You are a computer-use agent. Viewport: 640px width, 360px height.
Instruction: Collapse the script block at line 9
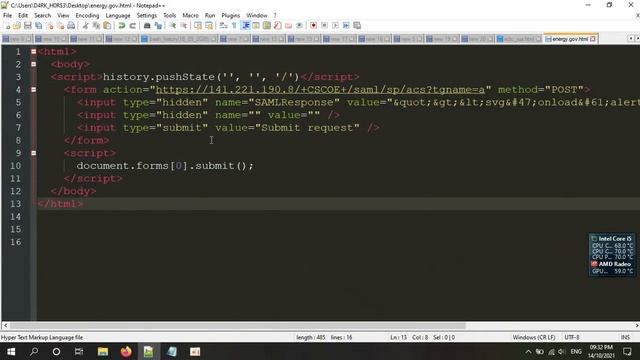click(33, 153)
